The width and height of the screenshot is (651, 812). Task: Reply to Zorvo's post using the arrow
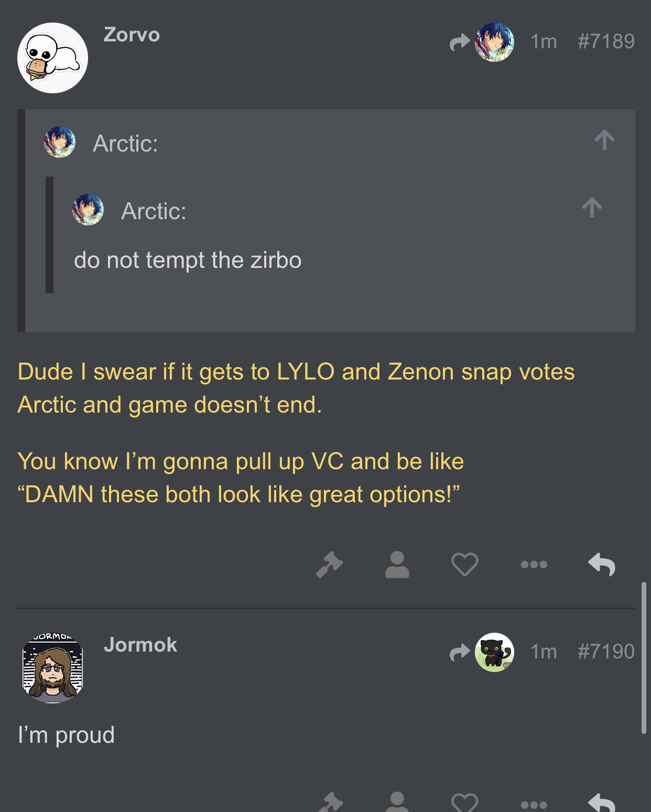point(602,565)
